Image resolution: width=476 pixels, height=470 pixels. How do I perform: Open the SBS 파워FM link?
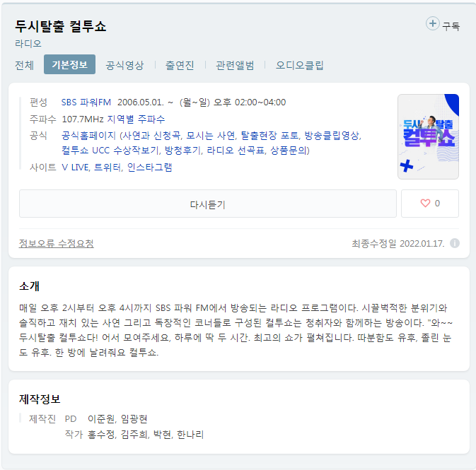[x=86, y=102]
